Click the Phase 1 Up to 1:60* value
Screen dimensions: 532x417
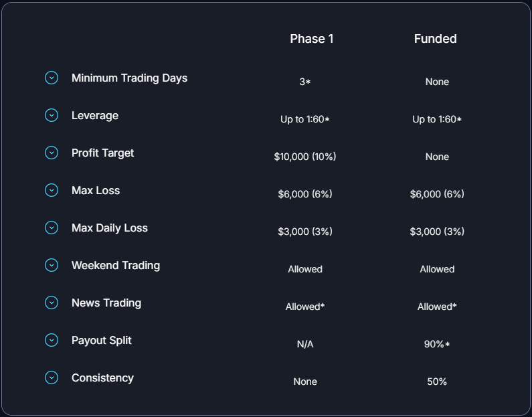305,119
